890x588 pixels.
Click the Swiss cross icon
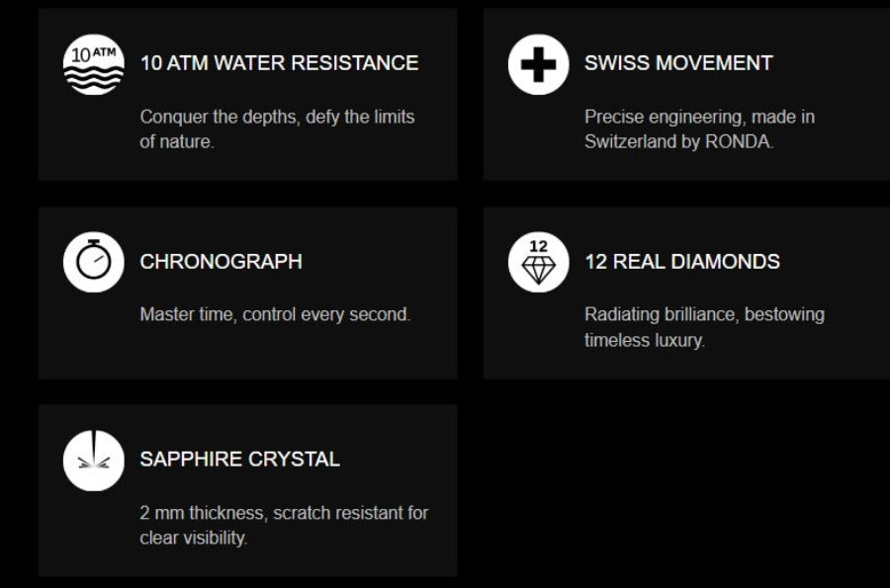[x=538, y=64]
